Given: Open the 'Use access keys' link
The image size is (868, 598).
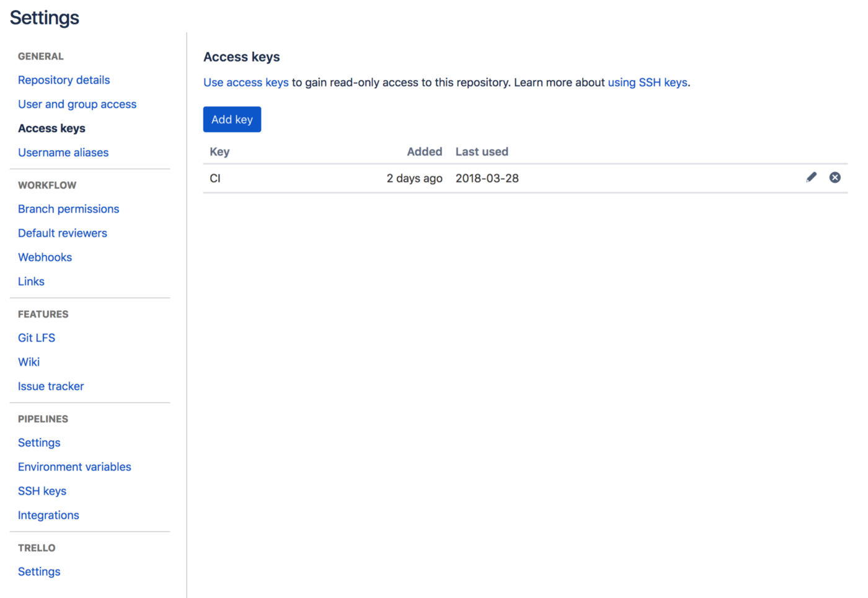Looking at the screenshot, I should [246, 83].
